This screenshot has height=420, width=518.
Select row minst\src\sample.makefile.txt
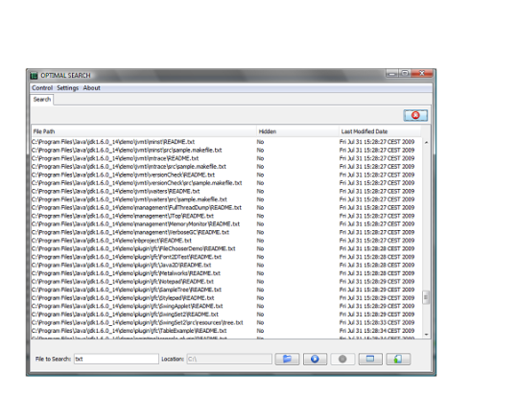[x=226, y=151]
